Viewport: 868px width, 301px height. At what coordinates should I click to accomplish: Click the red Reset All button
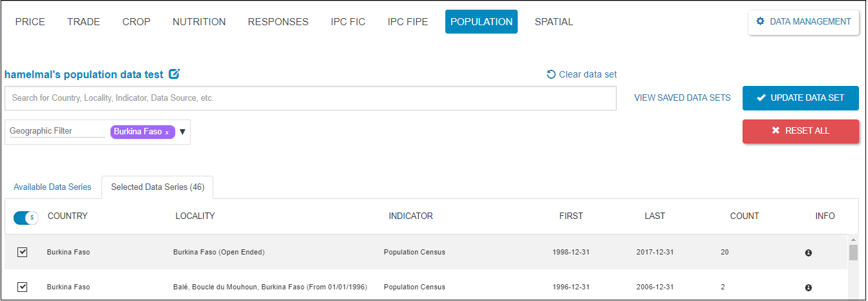(800, 131)
